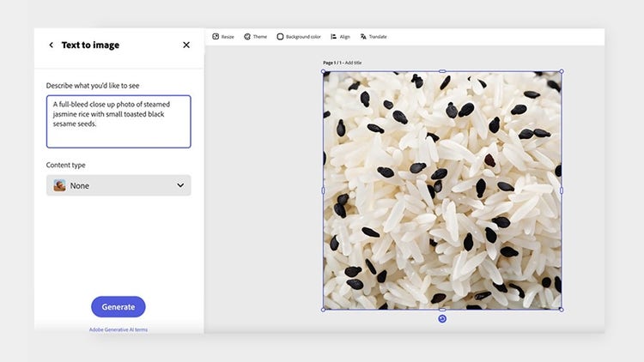Open the Content type dropdown set to None
The width and height of the screenshot is (644, 362).
tap(118, 185)
